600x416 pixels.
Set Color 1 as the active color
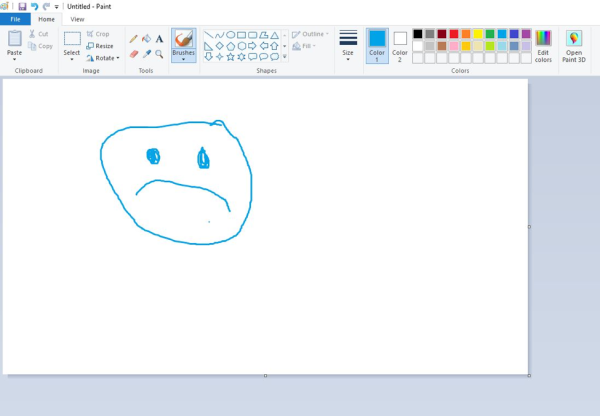point(377,45)
